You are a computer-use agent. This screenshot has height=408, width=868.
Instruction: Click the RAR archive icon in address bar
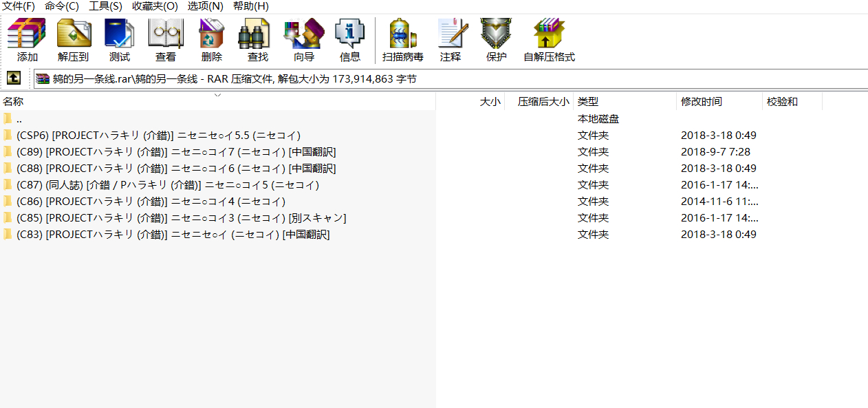point(43,78)
